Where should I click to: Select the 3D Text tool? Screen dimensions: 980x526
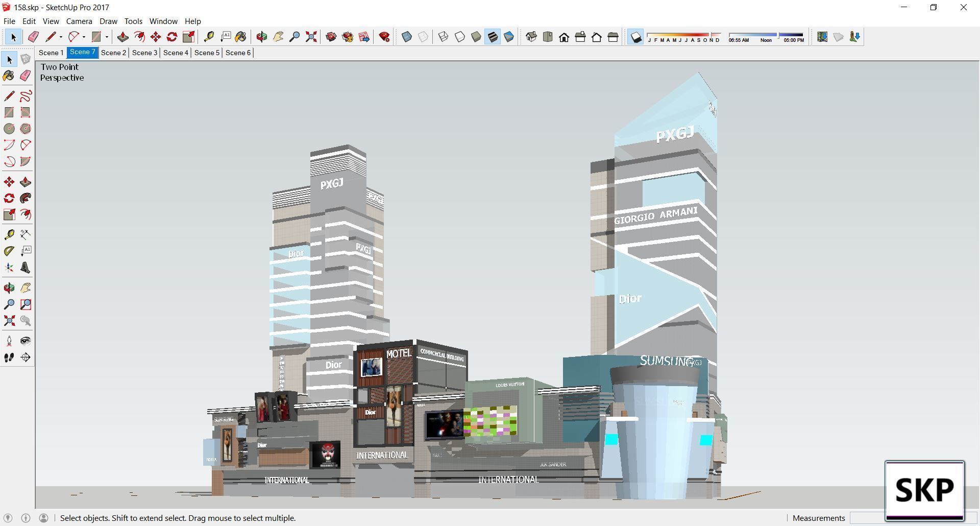pyautogui.click(x=26, y=268)
